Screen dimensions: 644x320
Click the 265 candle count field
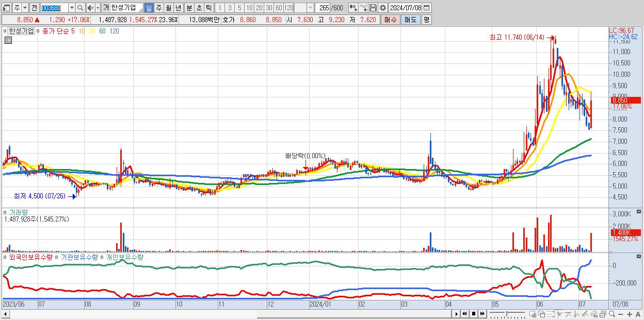tap(322, 8)
